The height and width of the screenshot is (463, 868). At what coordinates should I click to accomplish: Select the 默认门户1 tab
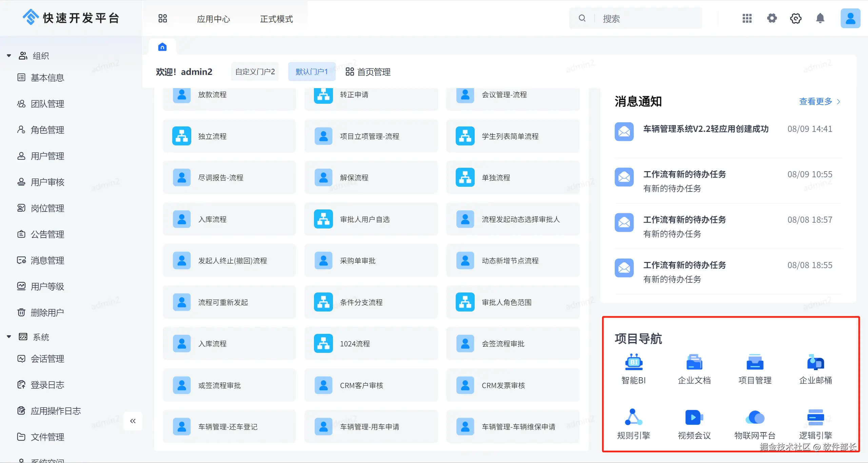pyautogui.click(x=312, y=72)
